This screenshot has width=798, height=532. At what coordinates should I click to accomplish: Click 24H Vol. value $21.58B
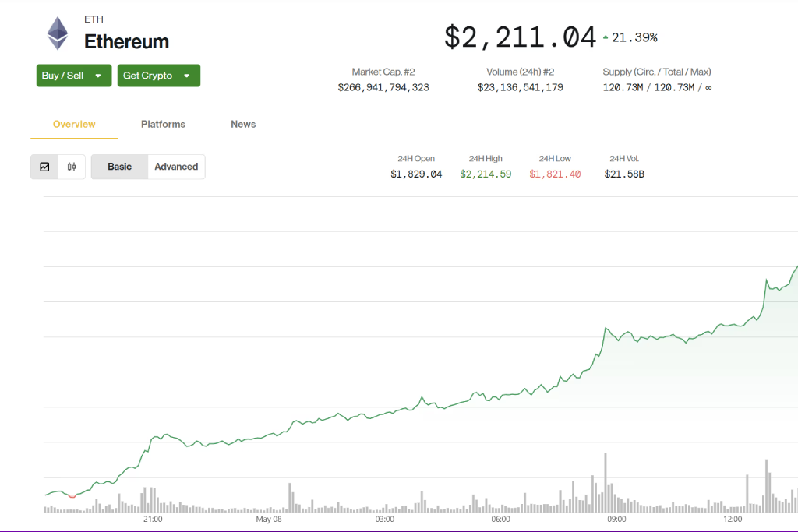(x=624, y=174)
